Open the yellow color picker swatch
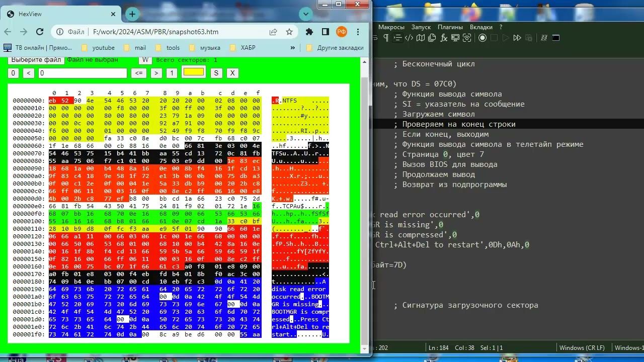This screenshot has width=644, height=362. [x=194, y=72]
